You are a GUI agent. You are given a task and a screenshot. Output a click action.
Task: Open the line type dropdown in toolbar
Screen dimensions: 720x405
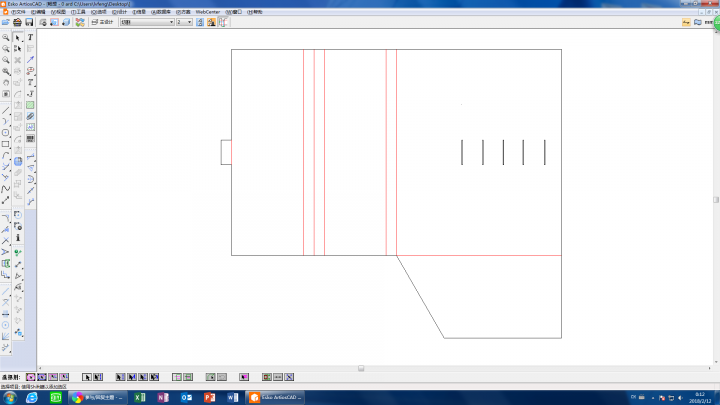pos(146,21)
